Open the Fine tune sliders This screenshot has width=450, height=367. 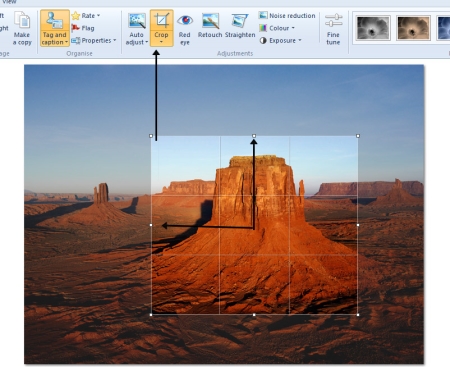(333, 29)
